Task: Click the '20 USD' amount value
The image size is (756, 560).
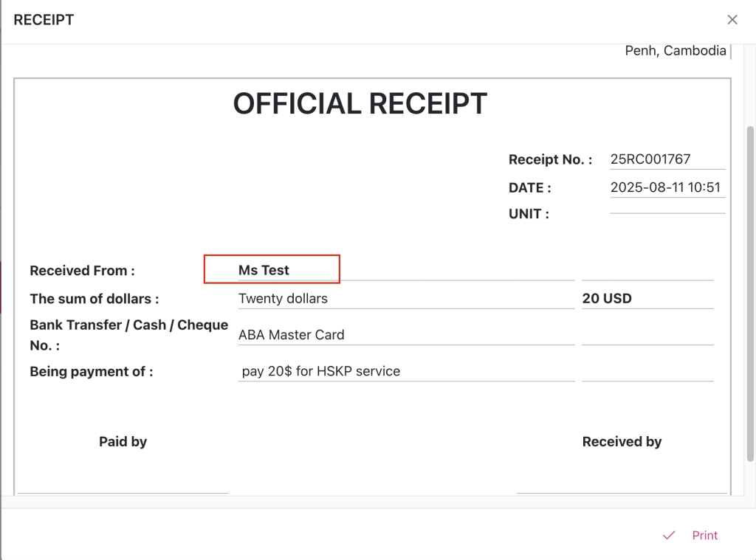Action: [607, 299]
